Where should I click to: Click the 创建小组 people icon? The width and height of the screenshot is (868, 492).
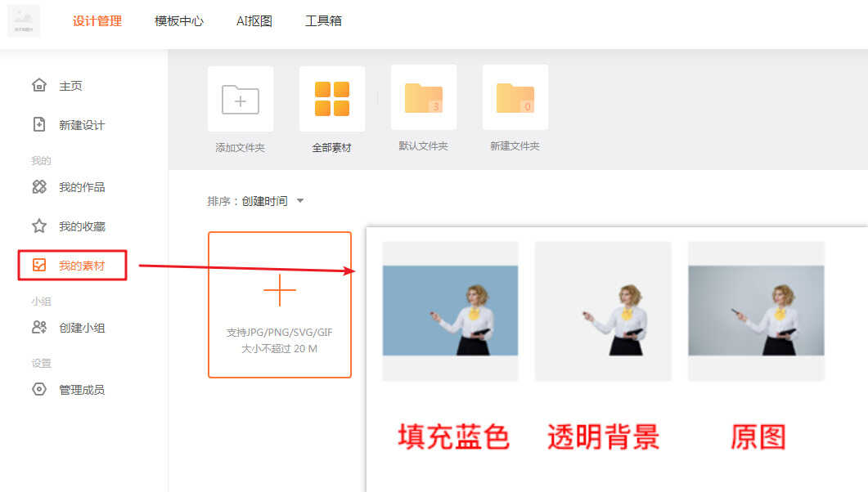pos(39,327)
